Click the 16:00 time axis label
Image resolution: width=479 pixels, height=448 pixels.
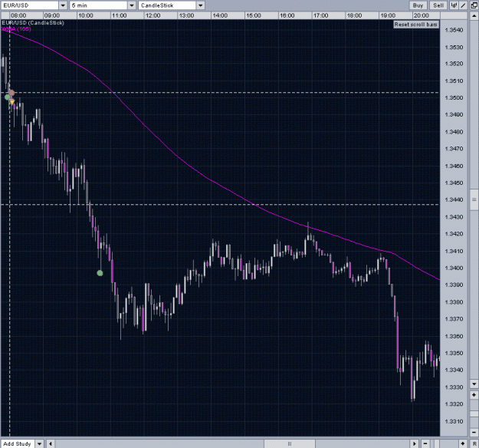[x=287, y=15]
